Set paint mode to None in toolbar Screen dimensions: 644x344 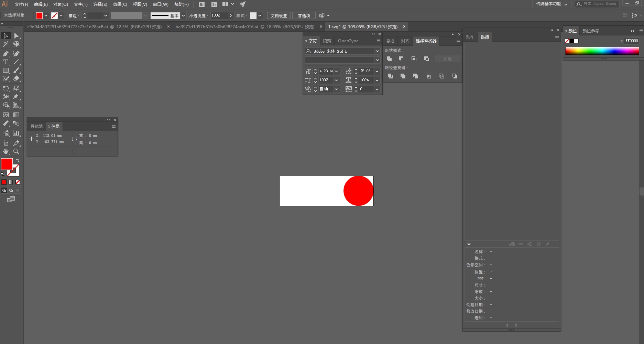[18, 182]
